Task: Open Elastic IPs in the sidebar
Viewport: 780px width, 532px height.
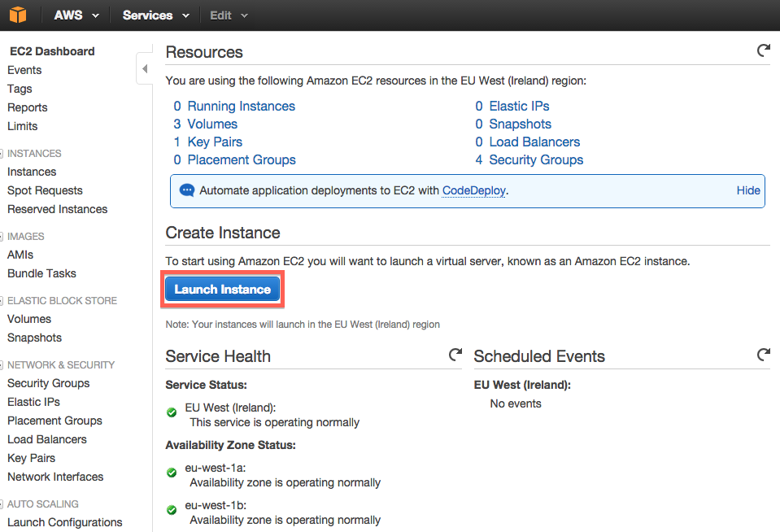Action: click(x=33, y=402)
